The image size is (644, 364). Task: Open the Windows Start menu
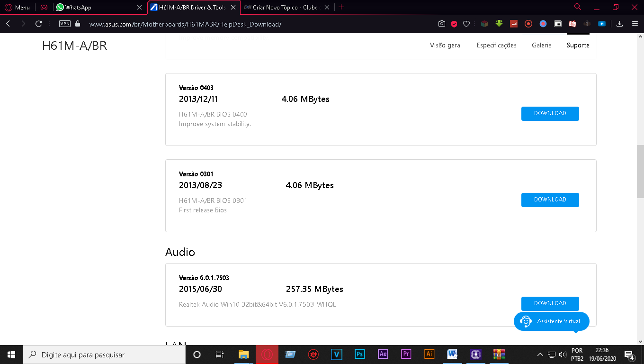click(11, 355)
